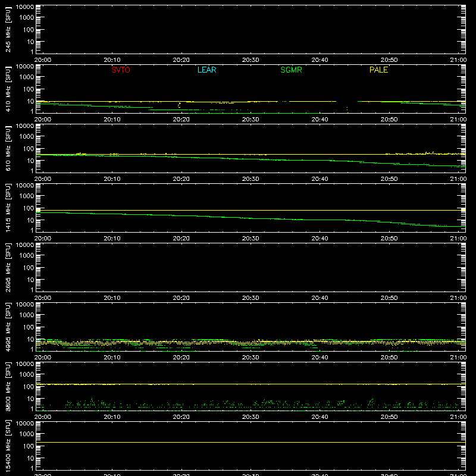Select the 1415 MHz [SFU] axis title
Screen dimensions: 476x476
pos(8,208)
